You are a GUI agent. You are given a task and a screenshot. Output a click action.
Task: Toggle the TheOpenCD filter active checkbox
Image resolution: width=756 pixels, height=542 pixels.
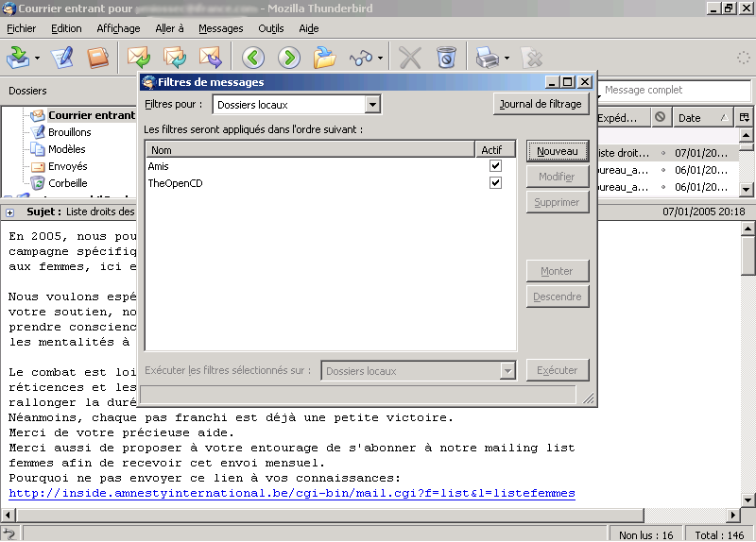(495, 183)
